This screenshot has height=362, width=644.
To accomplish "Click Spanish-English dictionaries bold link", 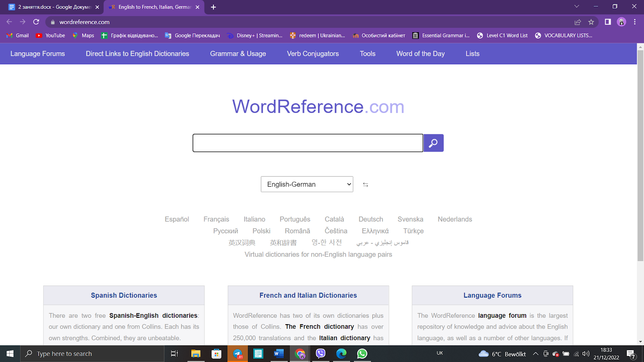I will click(153, 315).
